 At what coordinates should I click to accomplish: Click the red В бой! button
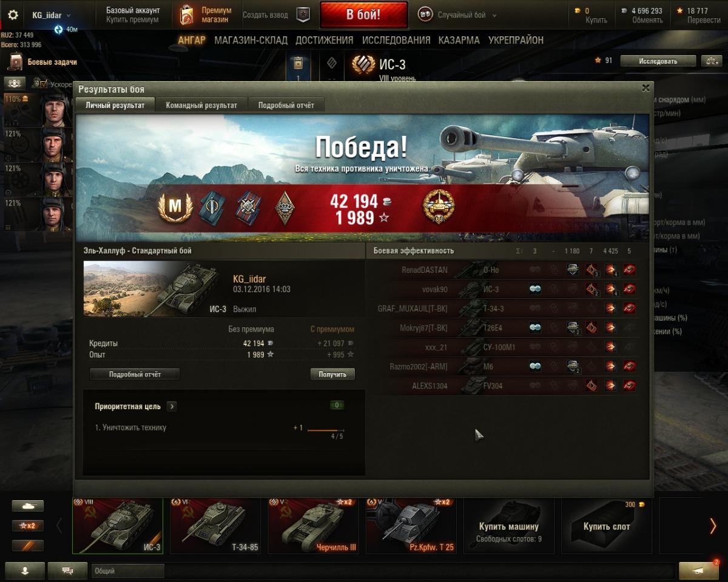(x=363, y=15)
